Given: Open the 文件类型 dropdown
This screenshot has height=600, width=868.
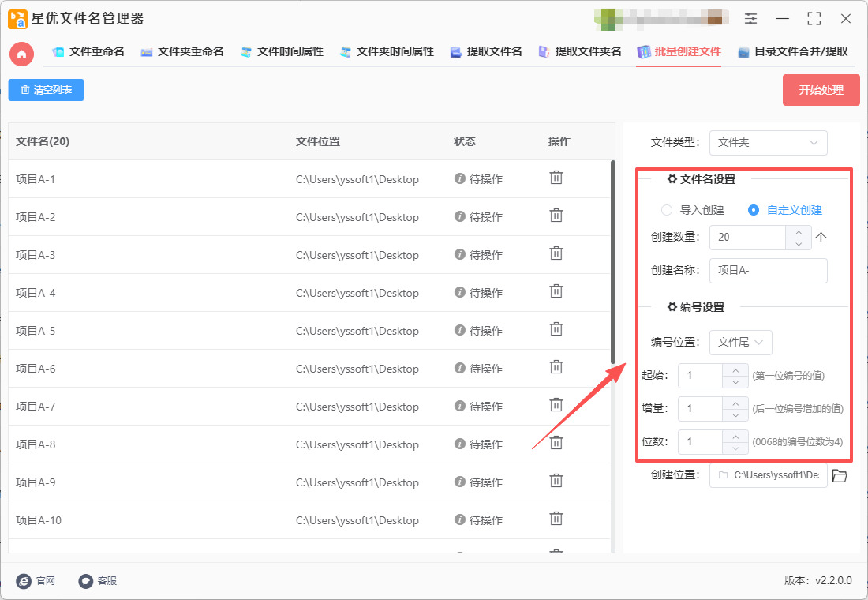Looking at the screenshot, I should pyautogui.click(x=769, y=142).
